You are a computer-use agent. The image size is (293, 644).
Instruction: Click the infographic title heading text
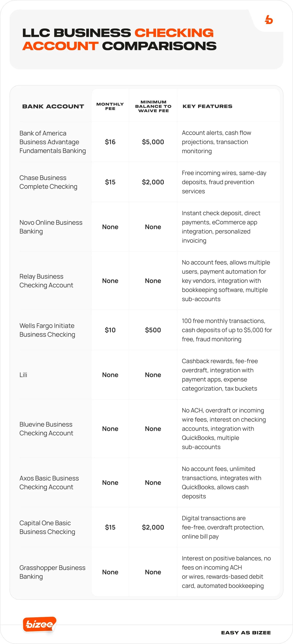(x=119, y=39)
